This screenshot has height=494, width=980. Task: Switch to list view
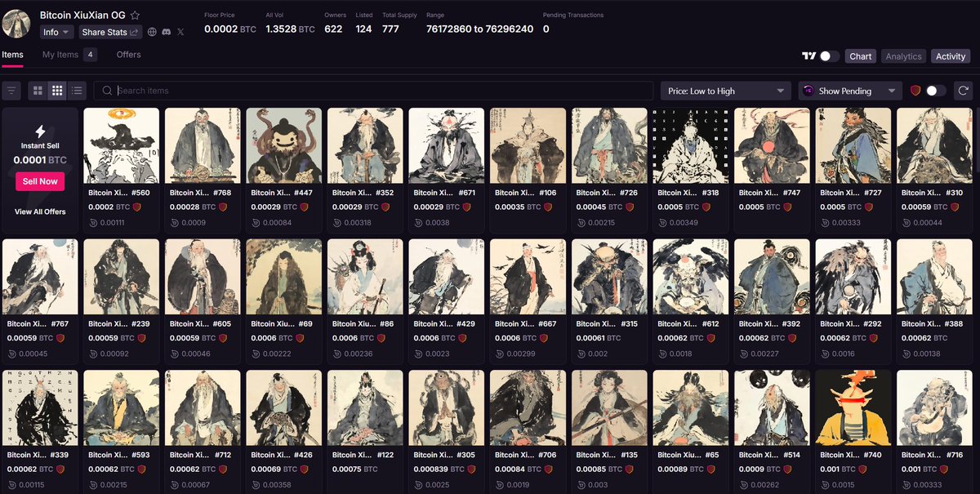(77, 91)
